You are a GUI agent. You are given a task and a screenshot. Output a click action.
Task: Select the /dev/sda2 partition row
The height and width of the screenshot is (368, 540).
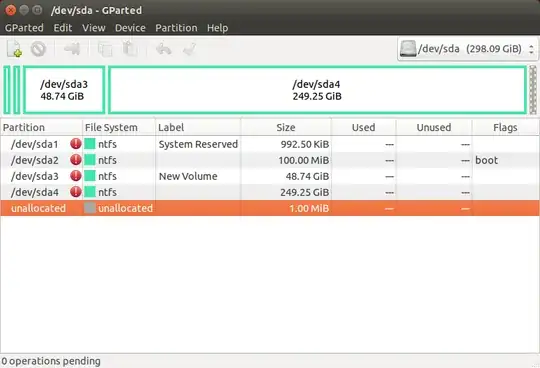[270, 160]
